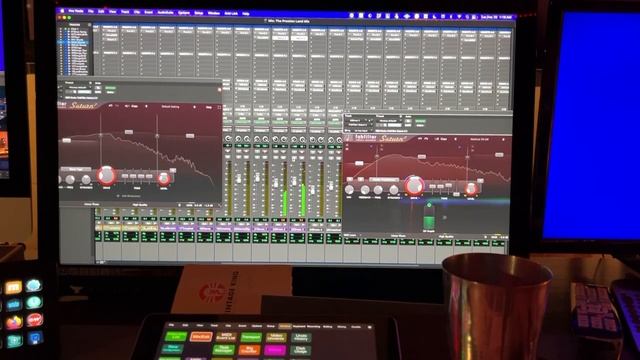The image size is (640, 360).
Task: Tap Undo History on the tablet controller
Action: [x=301, y=338]
